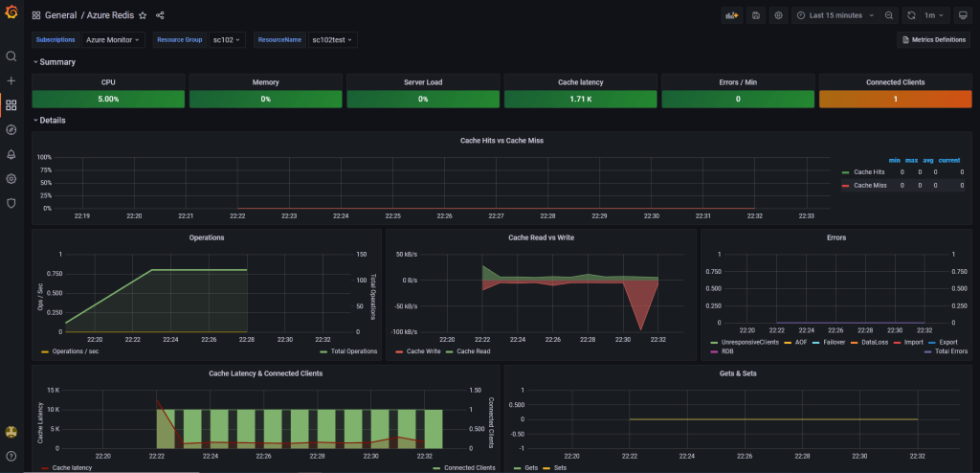Toggle the Cache Hits series in the legend
The height and width of the screenshot is (473, 980).
[871, 172]
